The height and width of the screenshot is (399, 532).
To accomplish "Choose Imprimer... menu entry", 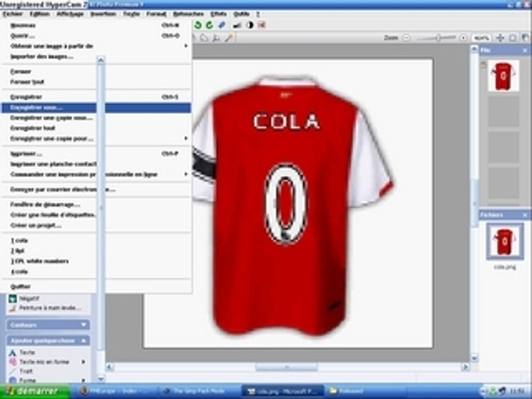I will pos(96,154).
